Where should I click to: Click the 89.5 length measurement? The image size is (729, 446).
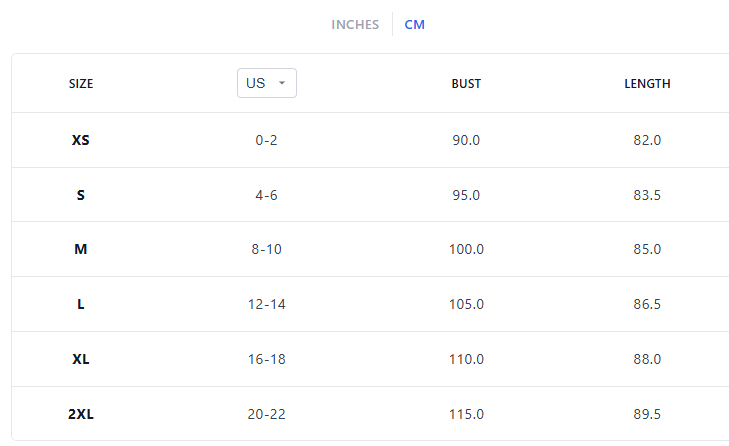click(x=647, y=414)
